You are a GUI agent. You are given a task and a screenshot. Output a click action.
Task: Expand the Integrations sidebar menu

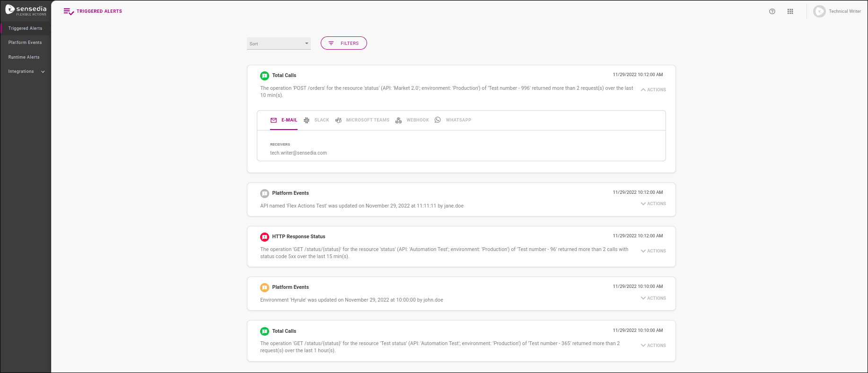click(26, 71)
